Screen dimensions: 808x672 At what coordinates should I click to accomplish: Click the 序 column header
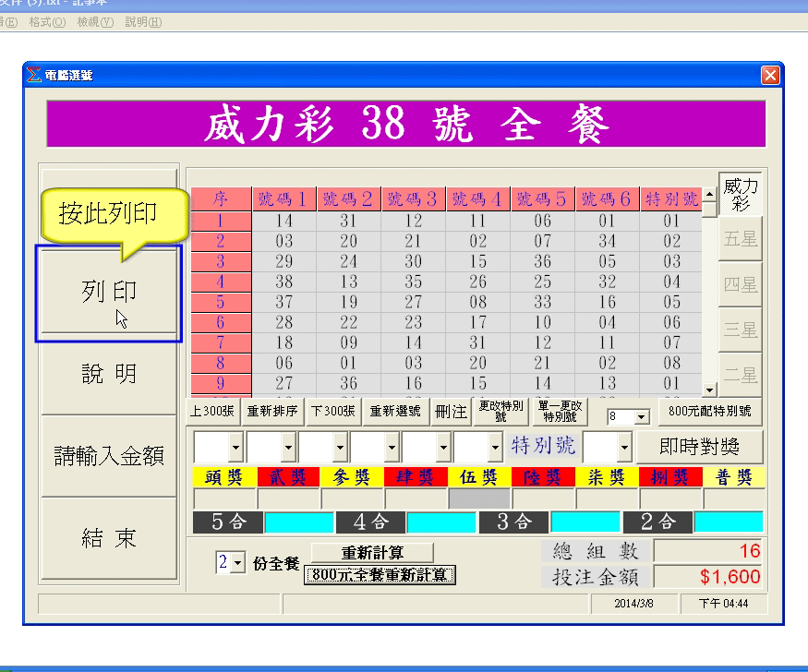[221, 198]
